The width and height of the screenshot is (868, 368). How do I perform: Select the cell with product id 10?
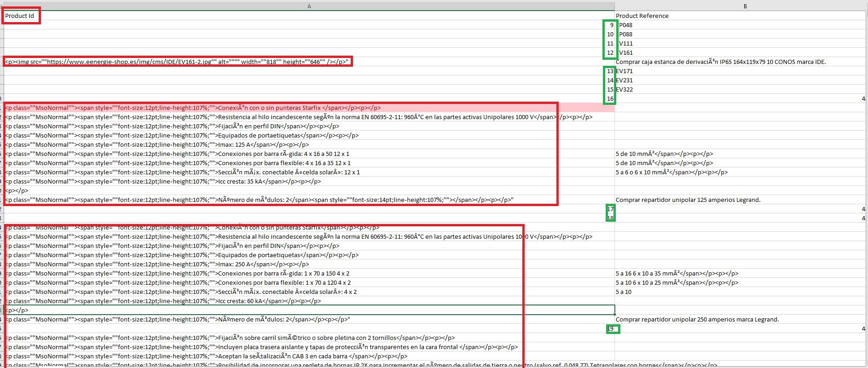pos(309,34)
